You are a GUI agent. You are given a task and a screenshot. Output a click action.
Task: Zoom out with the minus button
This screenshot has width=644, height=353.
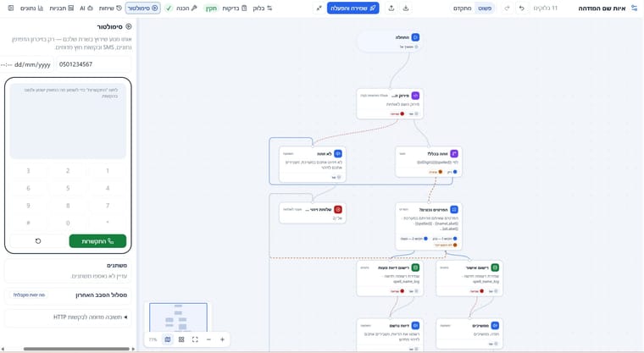pyautogui.click(x=208, y=339)
